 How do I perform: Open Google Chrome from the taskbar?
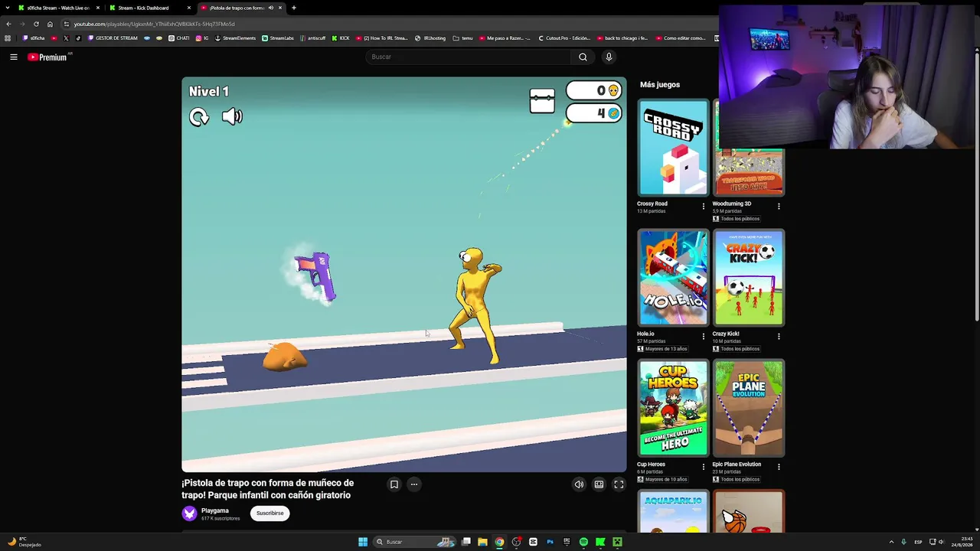[x=499, y=542]
